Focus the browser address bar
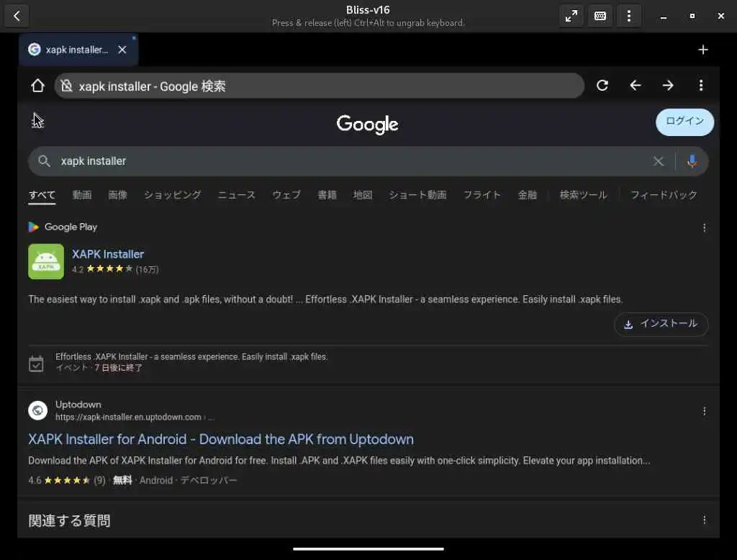This screenshot has height=560, width=737. coord(319,86)
